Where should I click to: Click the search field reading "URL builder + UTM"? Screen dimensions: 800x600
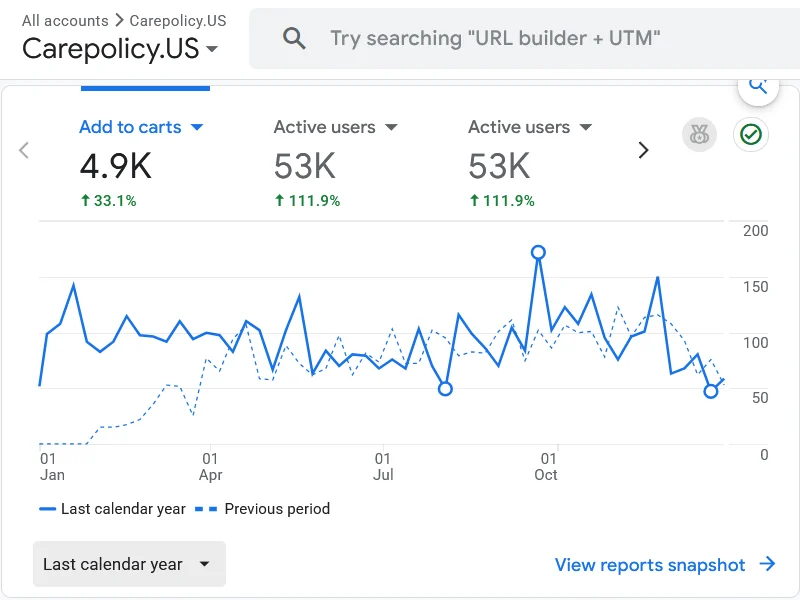click(524, 38)
